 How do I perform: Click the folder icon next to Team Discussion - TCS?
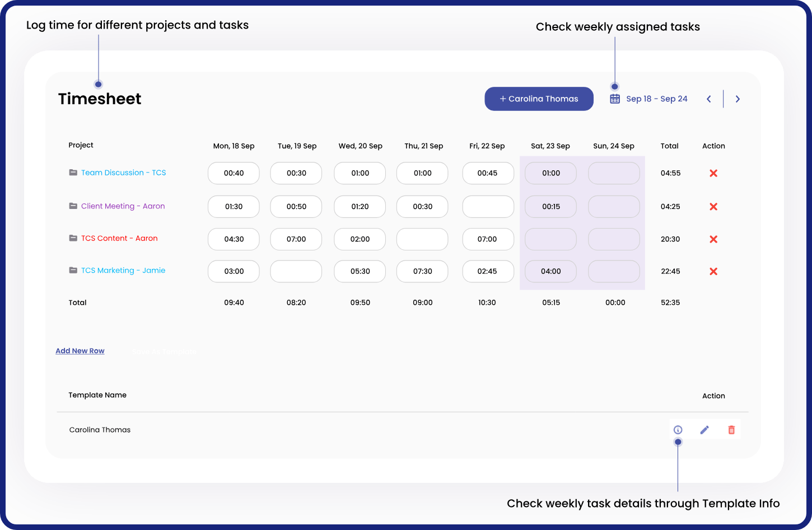(x=73, y=173)
